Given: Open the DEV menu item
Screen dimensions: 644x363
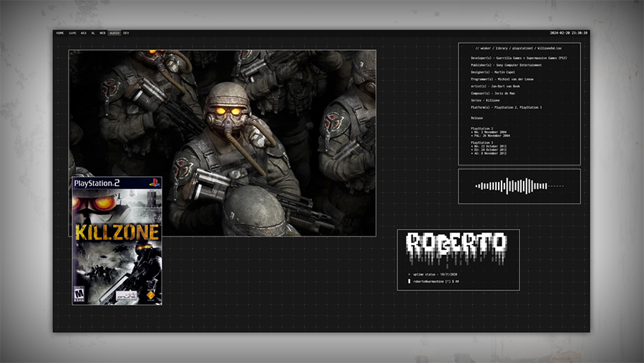Looking at the screenshot, I should click(x=126, y=33).
